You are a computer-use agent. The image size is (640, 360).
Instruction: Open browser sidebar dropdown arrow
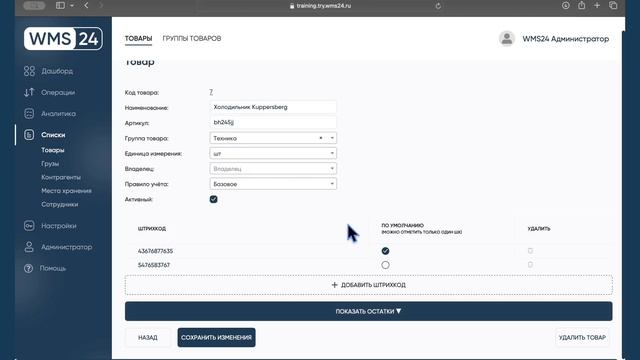coord(72,5)
